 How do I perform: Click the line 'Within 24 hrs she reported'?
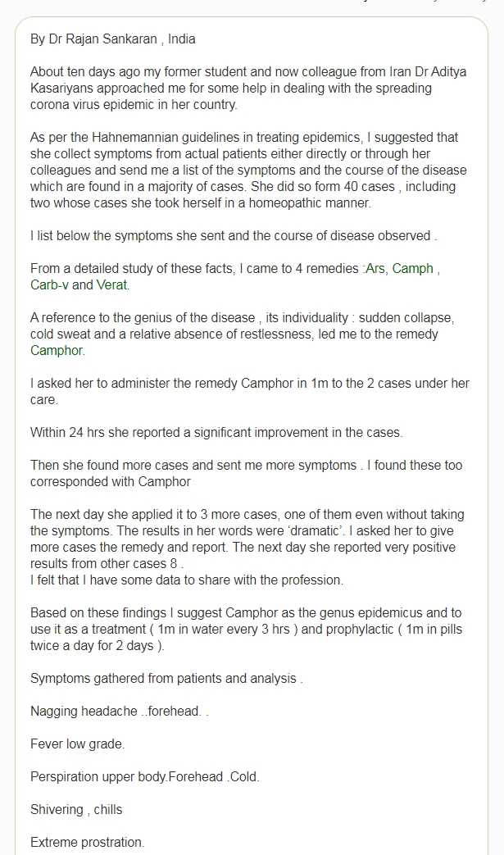point(216,432)
